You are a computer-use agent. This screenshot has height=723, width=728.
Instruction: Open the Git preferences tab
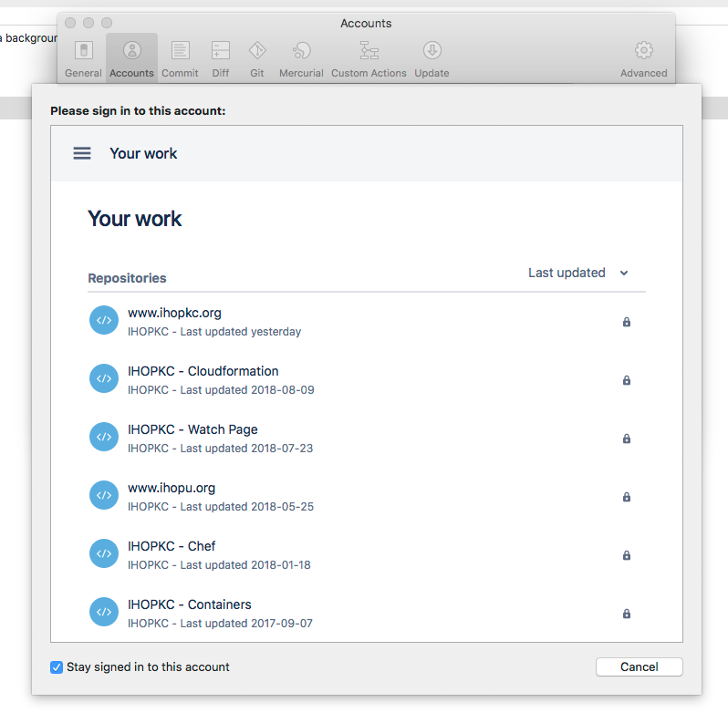tap(257, 59)
